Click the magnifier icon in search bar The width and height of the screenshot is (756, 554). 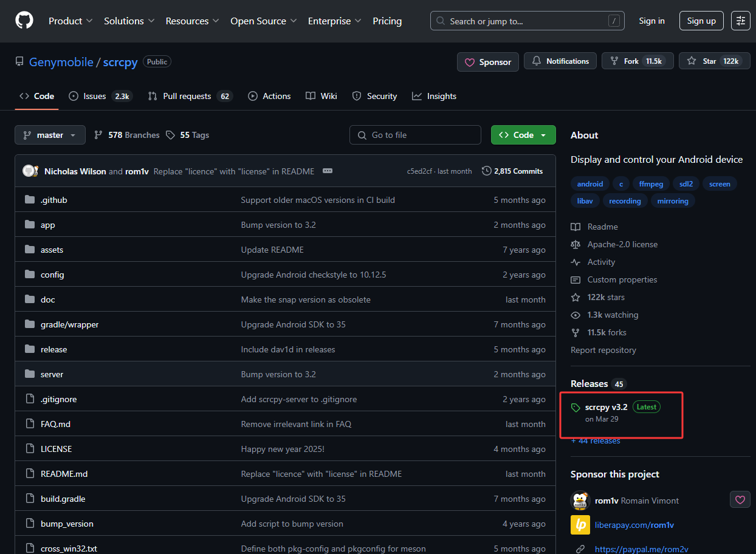441,21
